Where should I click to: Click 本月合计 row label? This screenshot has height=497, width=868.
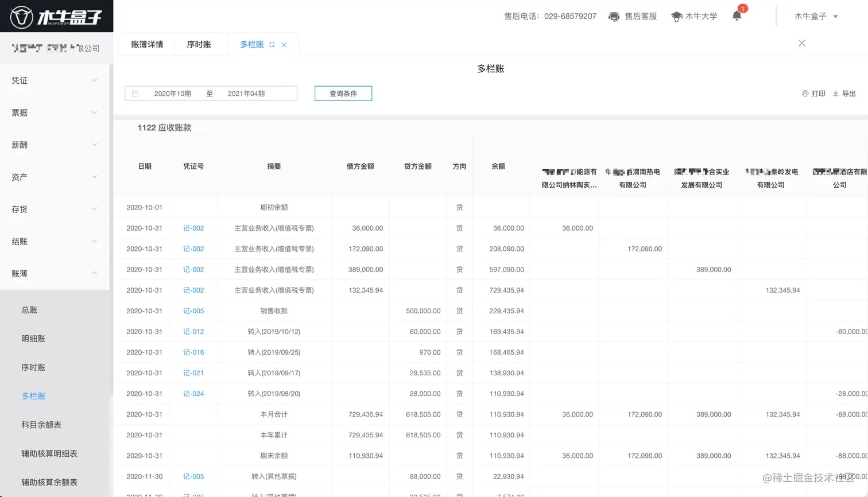click(274, 414)
